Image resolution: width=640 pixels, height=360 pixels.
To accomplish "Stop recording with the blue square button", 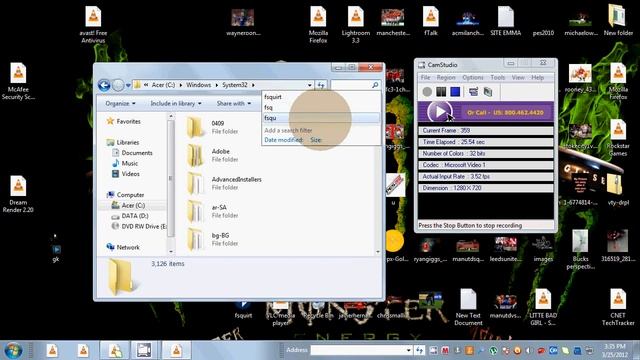I will 455,92.
